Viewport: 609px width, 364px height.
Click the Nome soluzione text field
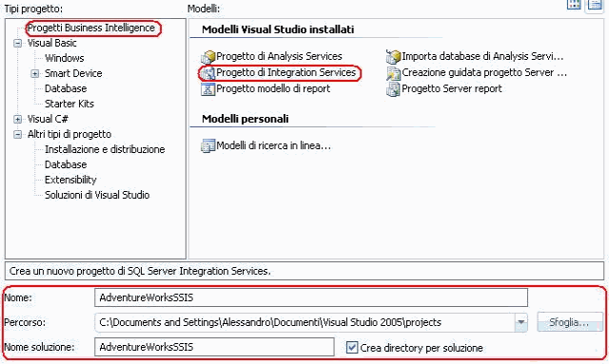(214, 347)
